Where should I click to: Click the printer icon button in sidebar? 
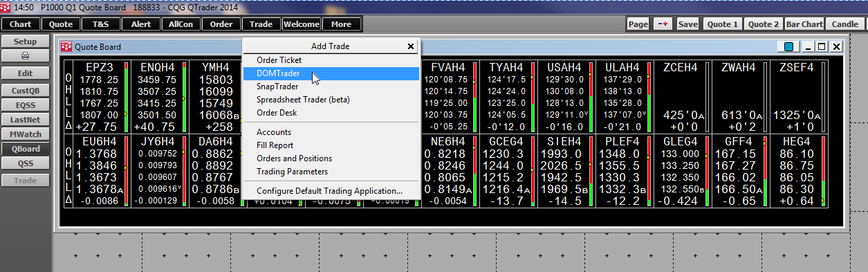click(x=25, y=56)
